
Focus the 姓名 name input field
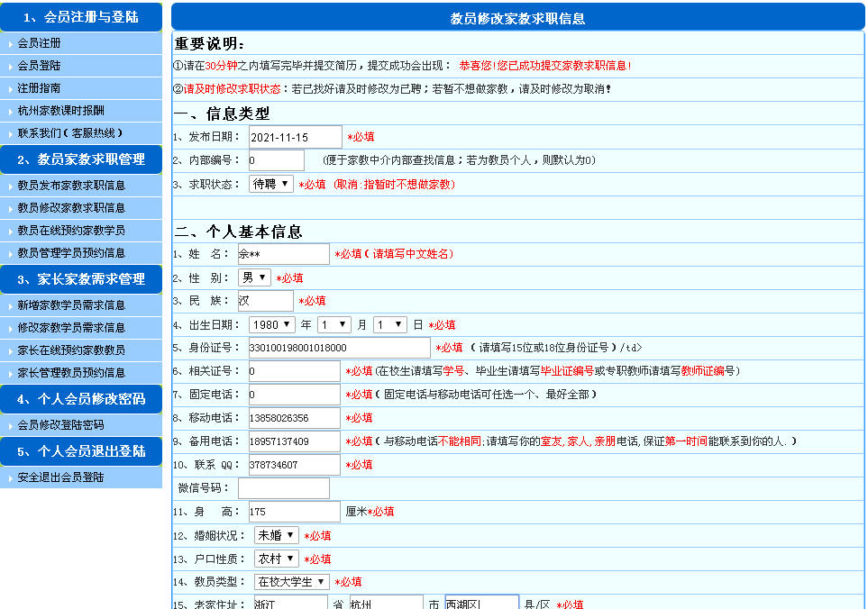click(x=283, y=254)
